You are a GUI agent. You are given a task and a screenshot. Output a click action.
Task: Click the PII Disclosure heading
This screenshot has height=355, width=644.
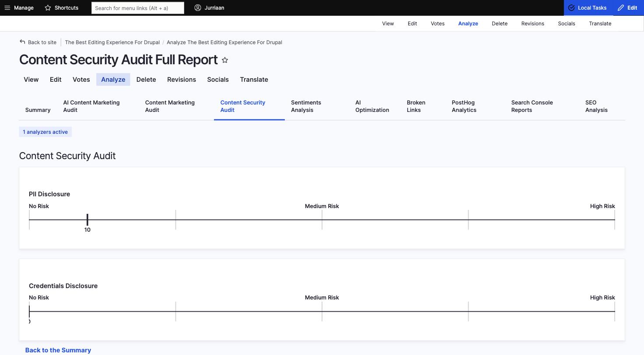point(49,194)
